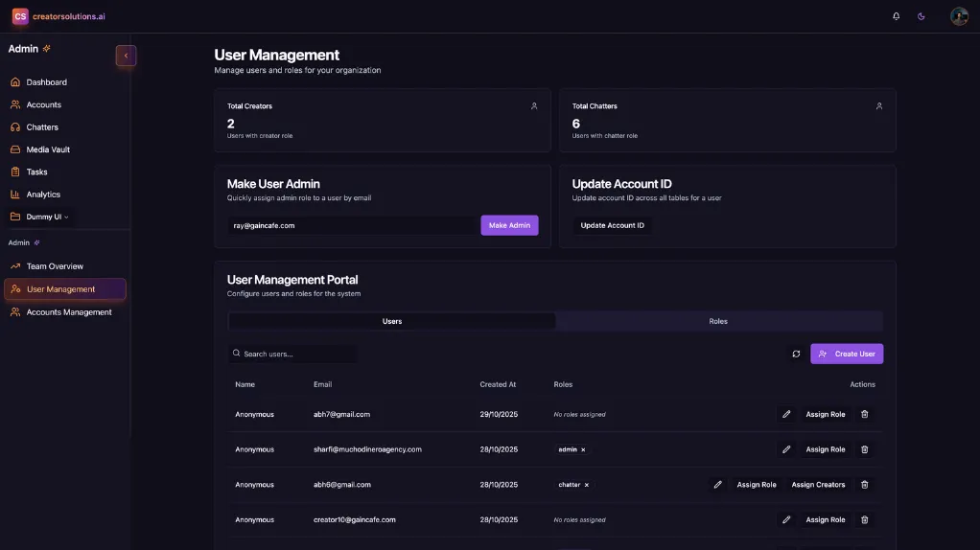Go to Chatters in sidebar
980x550 pixels.
point(42,127)
